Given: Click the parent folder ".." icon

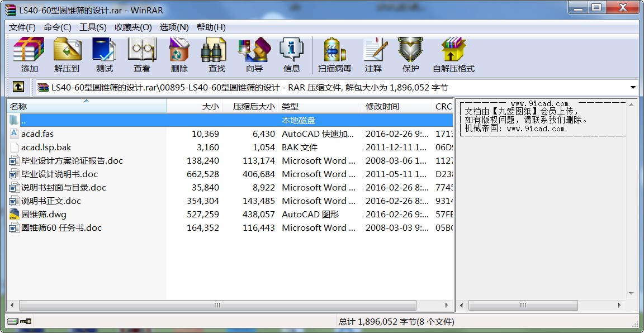Looking at the screenshot, I should 13,120.
